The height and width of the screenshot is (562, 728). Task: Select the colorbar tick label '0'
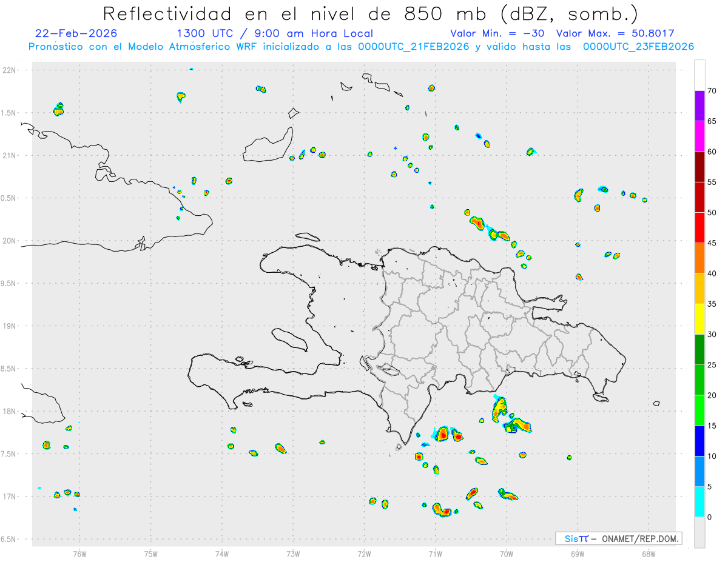point(709,517)
